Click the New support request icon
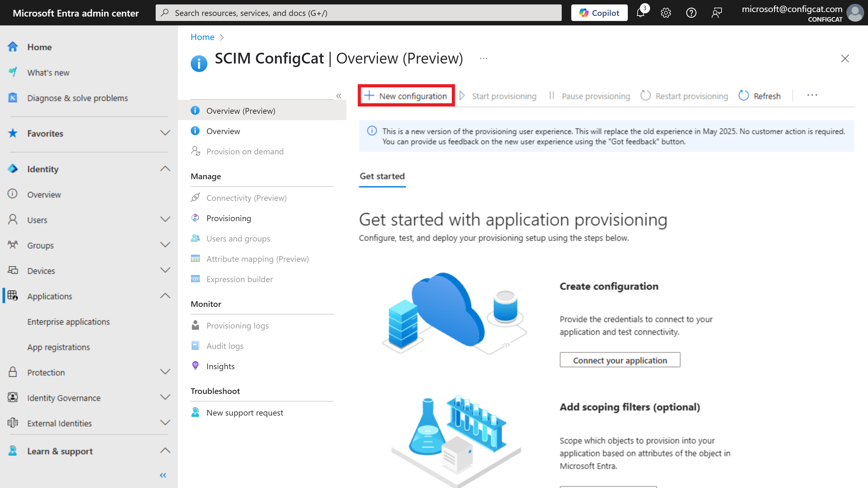 pyautogui.click(x=195, y=412)
